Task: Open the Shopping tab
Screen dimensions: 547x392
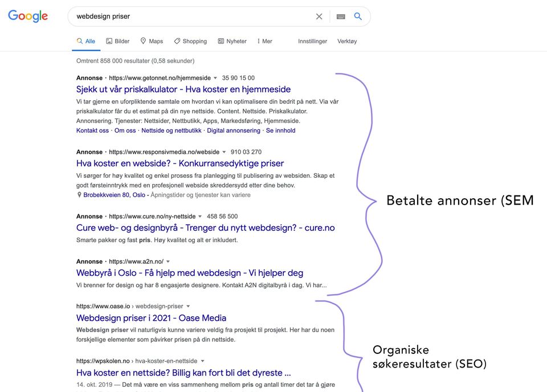Action: point(190,41)
